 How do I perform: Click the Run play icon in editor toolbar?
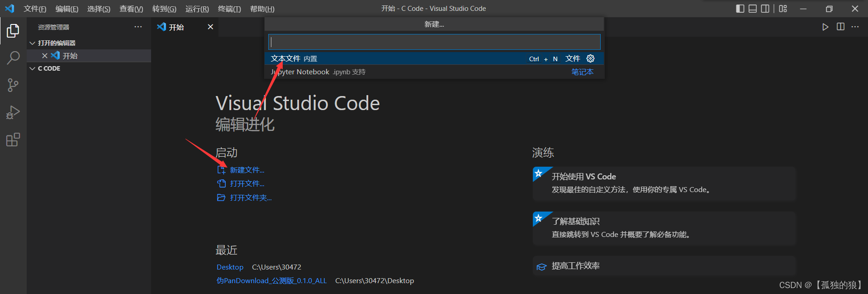click(825, 27)
